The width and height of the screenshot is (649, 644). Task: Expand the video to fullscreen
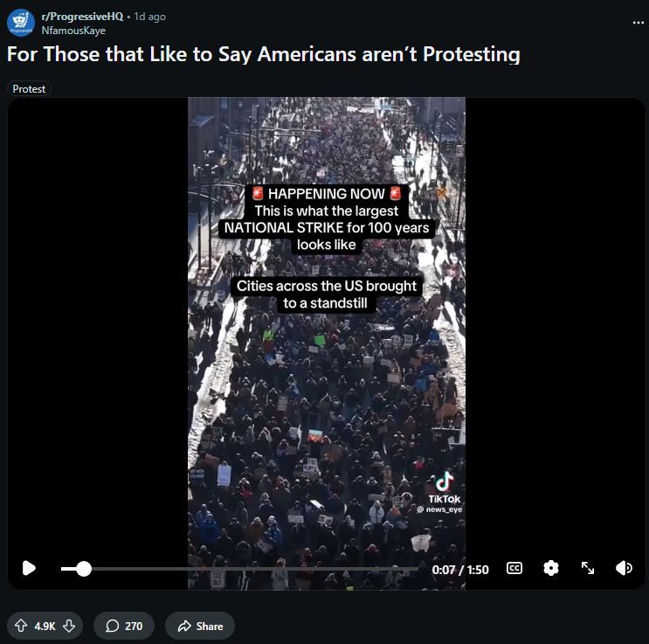click(587, 568)
